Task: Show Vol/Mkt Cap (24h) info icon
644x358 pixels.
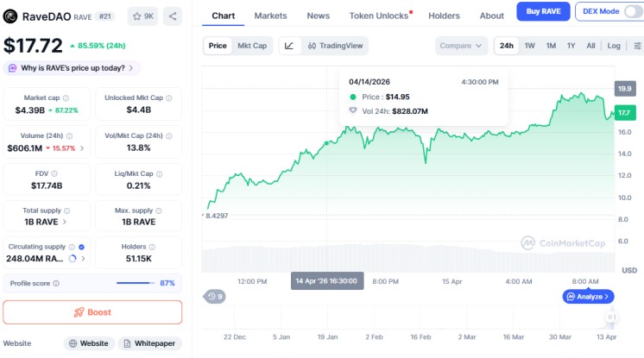Action: 169,136
